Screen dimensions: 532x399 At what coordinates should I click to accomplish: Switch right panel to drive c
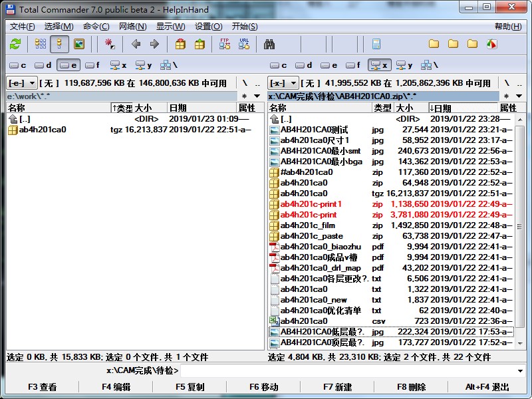pos(279,65)
